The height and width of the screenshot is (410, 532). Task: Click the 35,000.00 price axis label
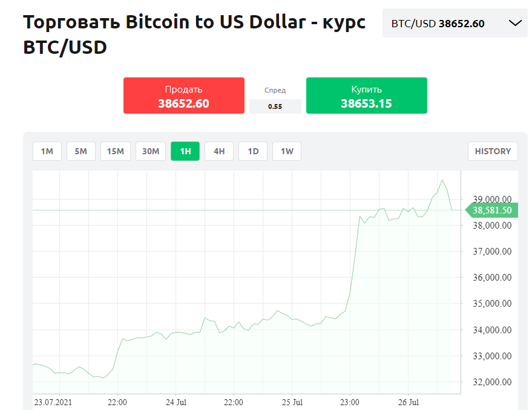tap(492, 304)
